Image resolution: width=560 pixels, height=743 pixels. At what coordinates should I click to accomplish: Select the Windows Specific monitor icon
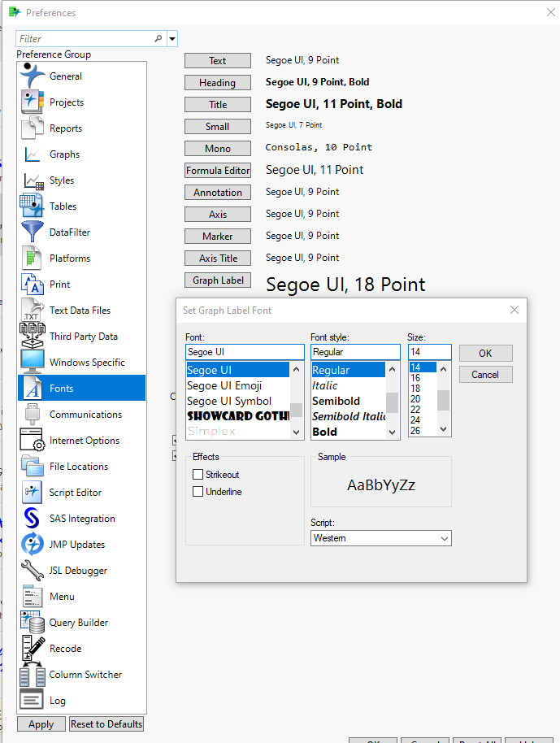[x=33, y=362]
